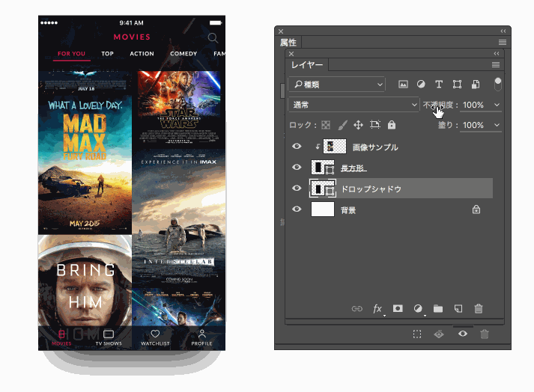Create a new layer group folder
This screenshot has width=534, height=392.
point(438,309)
